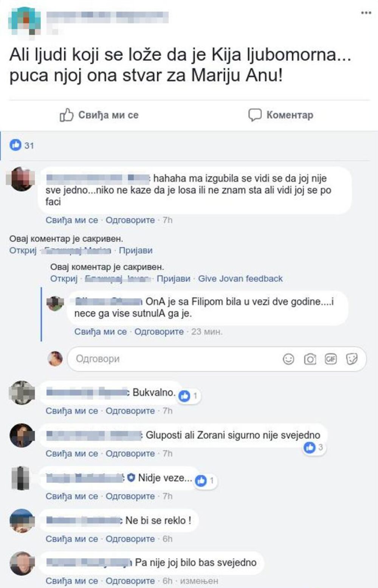The height and width of the screenshot is (588, 378).
Task: Reply to the Ne bi se reklo comment
Action: click(x=130, y=539)
